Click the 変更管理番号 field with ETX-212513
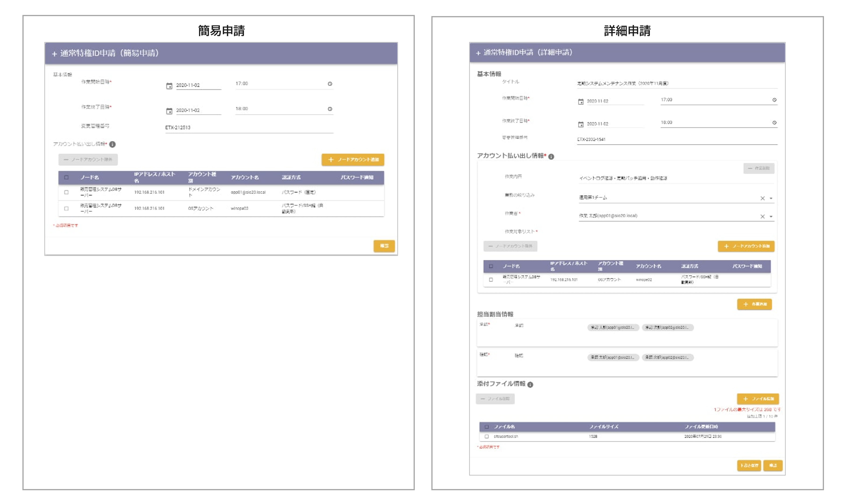Screen dimensions: 866x504 (x=249, y=127)
